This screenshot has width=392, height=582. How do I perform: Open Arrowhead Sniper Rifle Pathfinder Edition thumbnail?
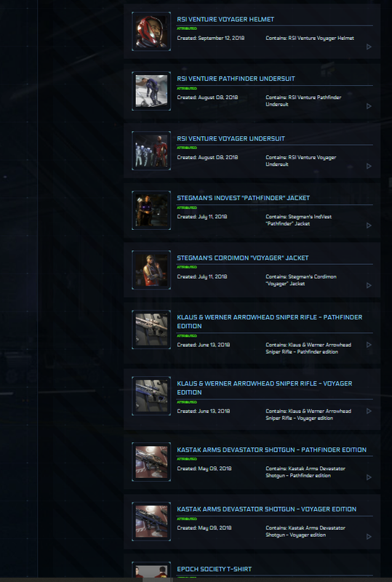[x=151, y=330]
